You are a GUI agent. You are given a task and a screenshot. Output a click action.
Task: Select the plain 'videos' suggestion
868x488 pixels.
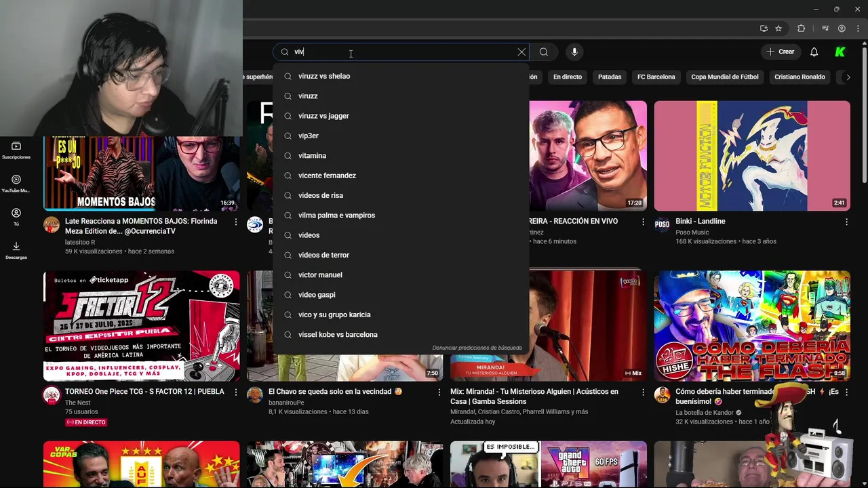coord(401,235)
